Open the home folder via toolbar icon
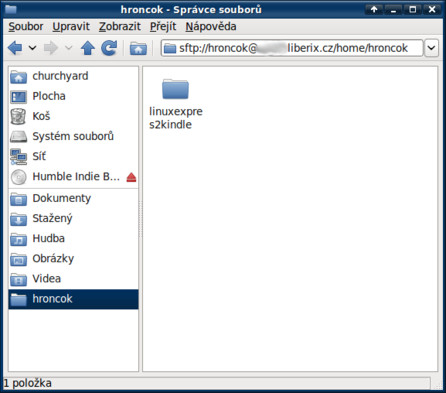Screen dimensions: 446x393 tap(138, 48)
